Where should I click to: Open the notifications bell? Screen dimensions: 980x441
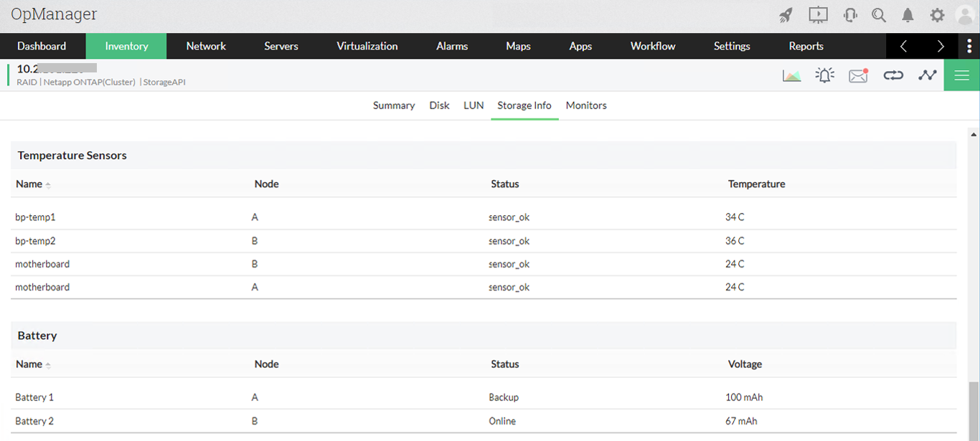coord(908,15)
